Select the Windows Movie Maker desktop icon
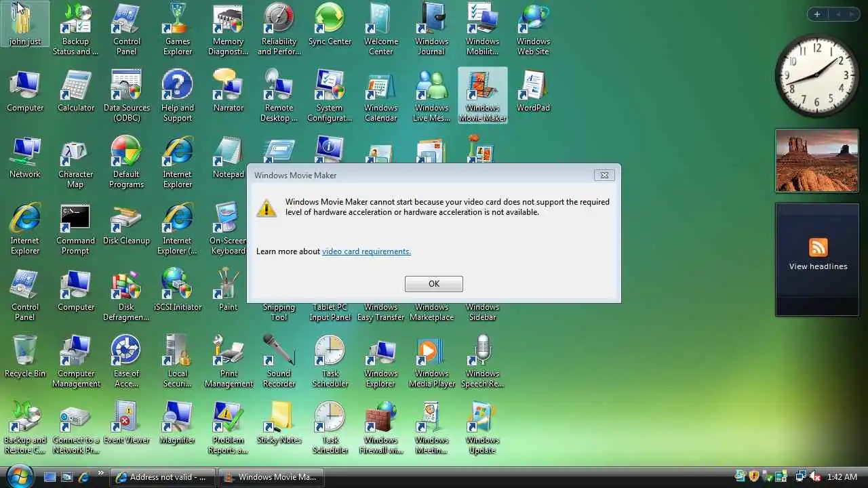Screen dimensions: 868x488 pos(482,96)
